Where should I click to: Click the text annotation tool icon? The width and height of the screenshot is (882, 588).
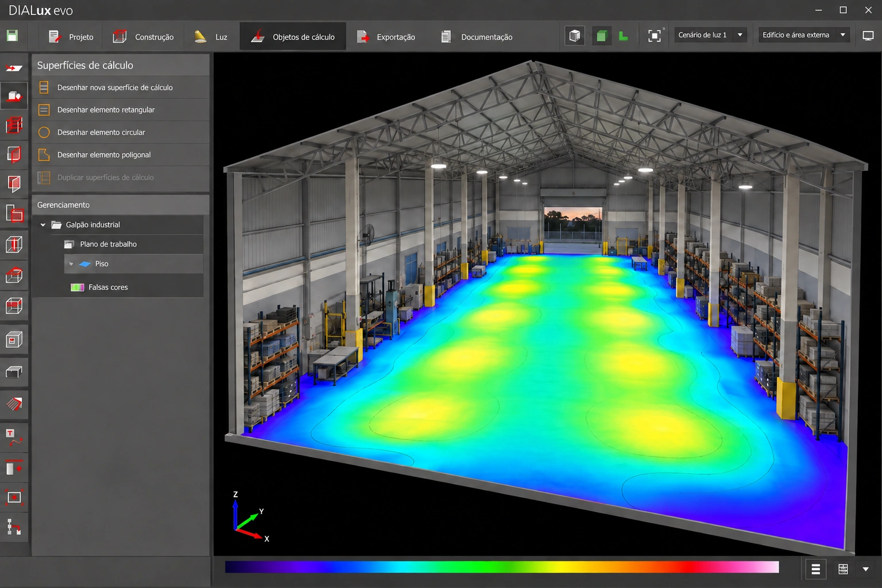[x=14, y=437]
